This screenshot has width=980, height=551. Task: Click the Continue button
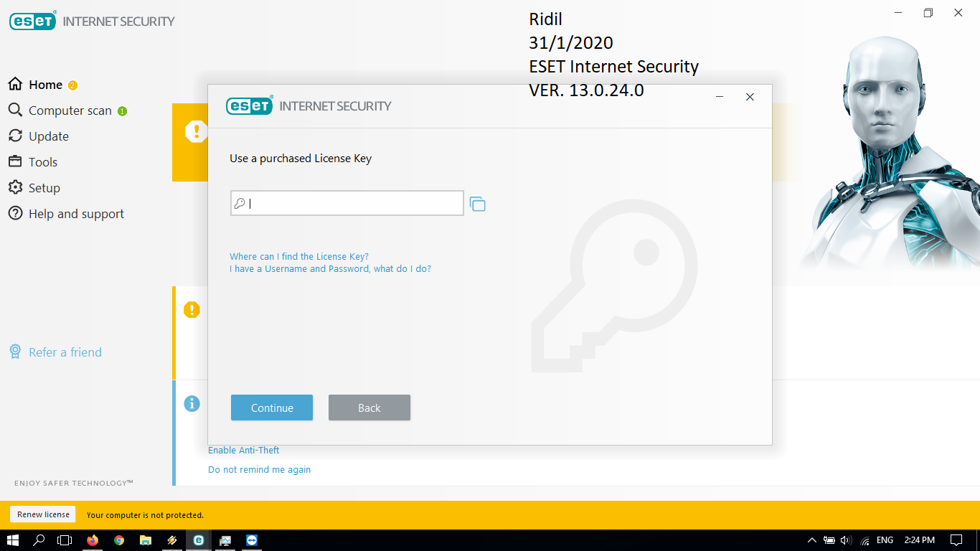pyautogui.click(x=272, y=408)
